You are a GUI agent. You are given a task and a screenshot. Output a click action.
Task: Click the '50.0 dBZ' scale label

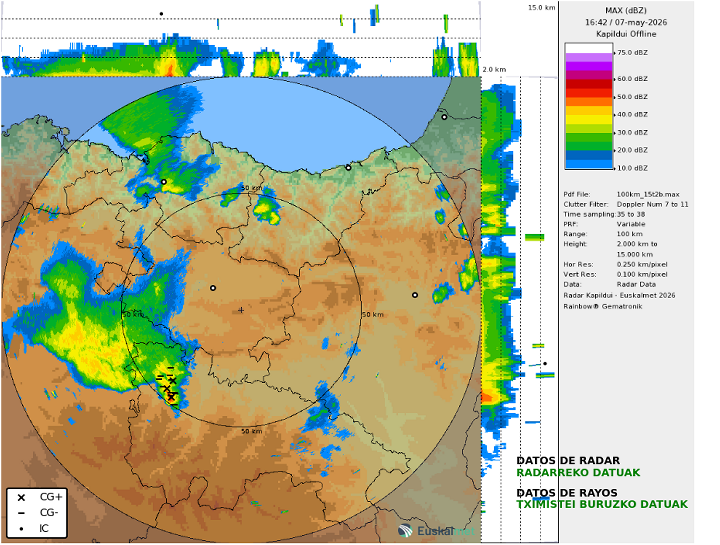pyautogui.click(x=632, y=97)
